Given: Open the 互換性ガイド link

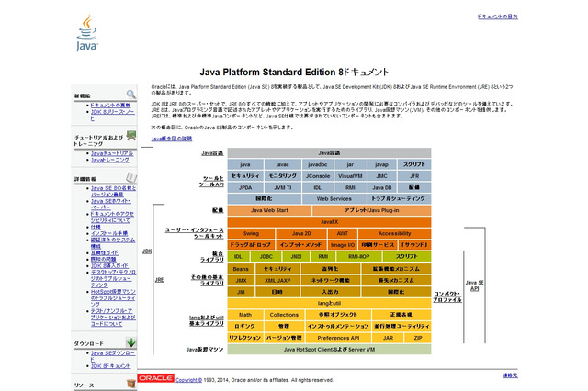Looking at the screenshot, I should pyautogui.click(x=104, y=252).
